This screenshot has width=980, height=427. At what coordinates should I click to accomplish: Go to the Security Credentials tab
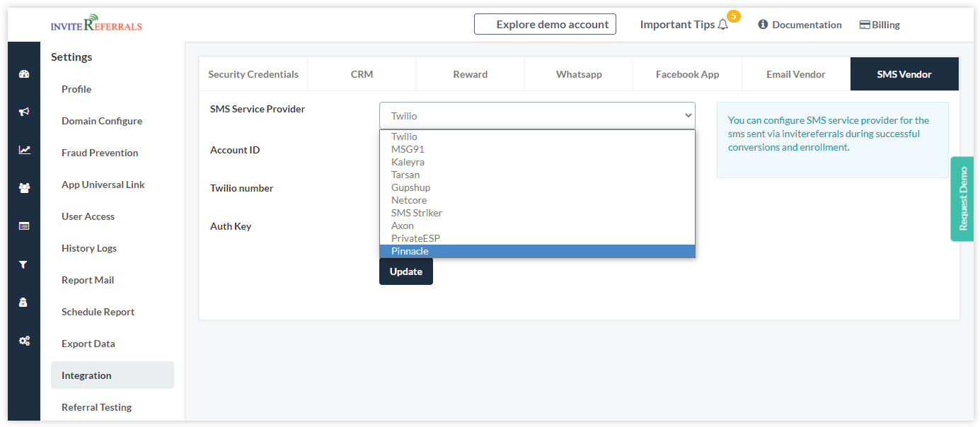click(253, 74)
